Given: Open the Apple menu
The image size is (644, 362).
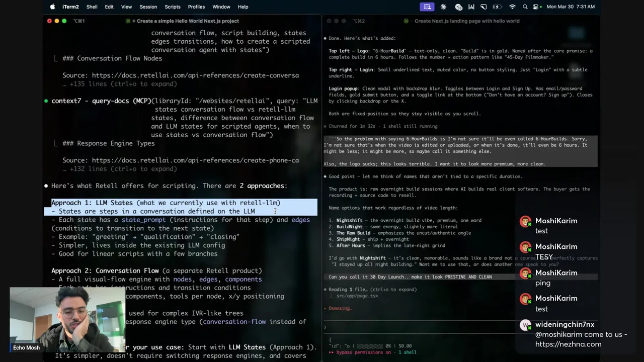Looking at the screenshot, I should [x=52, y=7].
